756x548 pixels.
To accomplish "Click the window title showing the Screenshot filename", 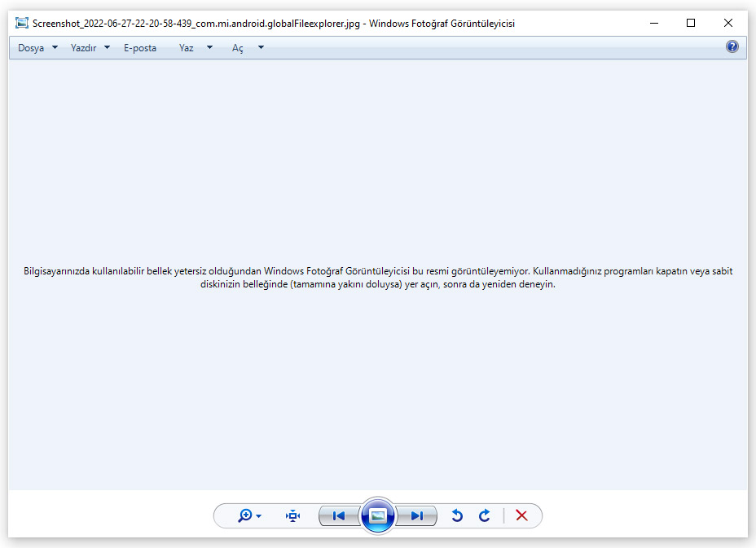I will [273, 24].
